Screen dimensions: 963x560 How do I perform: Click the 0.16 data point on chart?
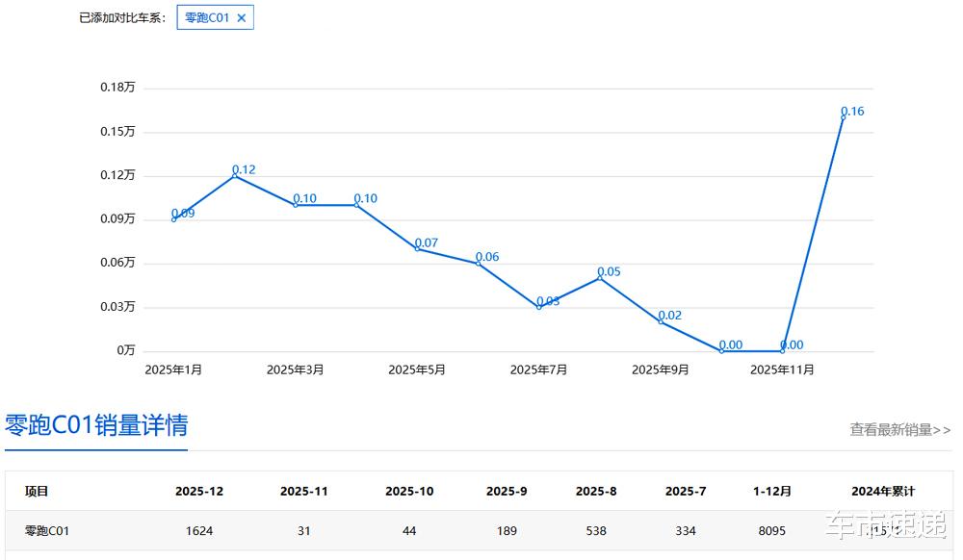(x=844, y=117)
